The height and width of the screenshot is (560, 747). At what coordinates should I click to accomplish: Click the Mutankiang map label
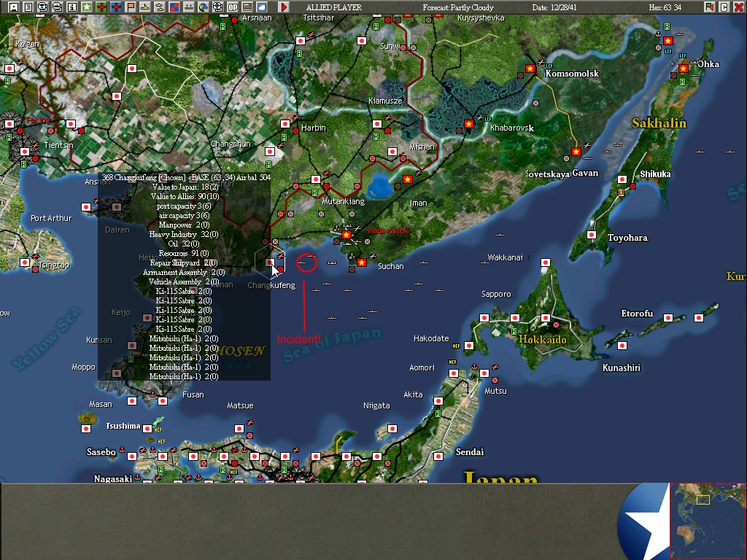tap(343, 201)
